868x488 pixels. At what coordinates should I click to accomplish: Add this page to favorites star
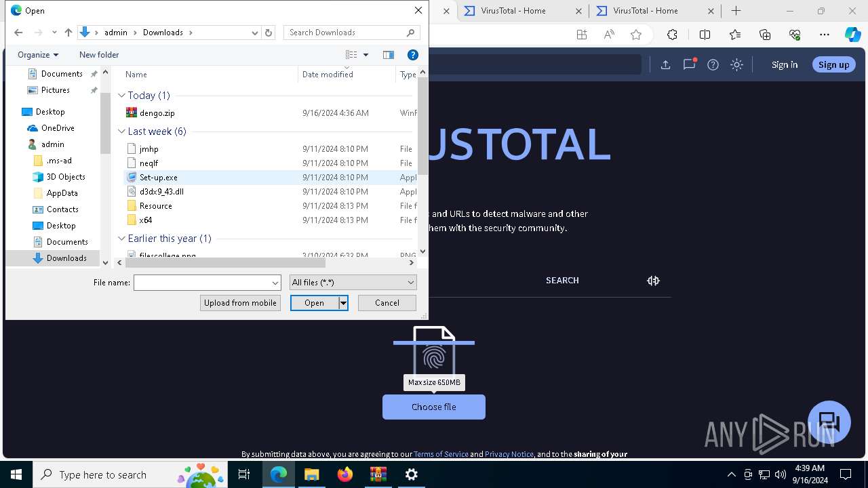click(635, 35)
